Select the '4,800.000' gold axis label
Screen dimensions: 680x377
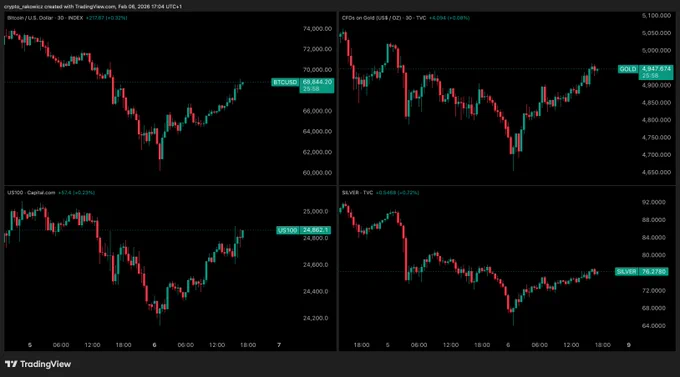656,120
